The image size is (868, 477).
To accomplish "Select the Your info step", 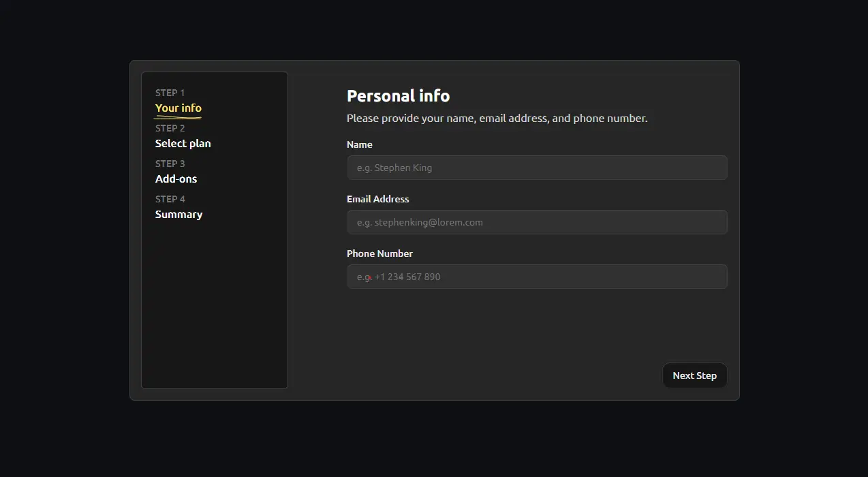I will point(179,108).
